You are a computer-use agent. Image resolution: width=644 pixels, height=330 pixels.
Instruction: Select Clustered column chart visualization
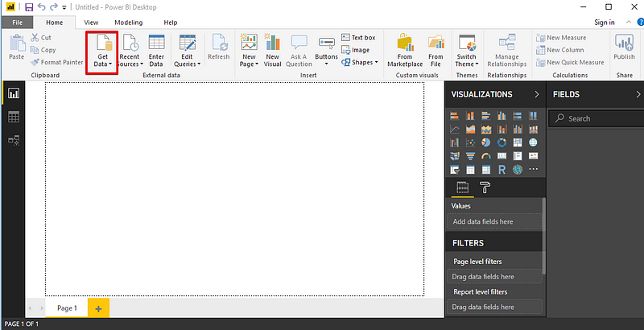pyautogui.click(x=502, y=116)
